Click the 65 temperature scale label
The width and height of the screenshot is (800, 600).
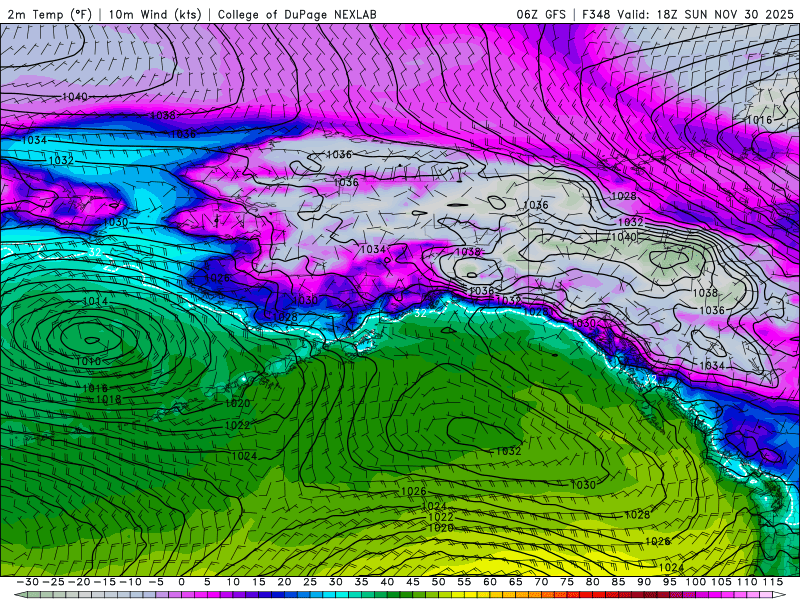[x=515, y=582]
